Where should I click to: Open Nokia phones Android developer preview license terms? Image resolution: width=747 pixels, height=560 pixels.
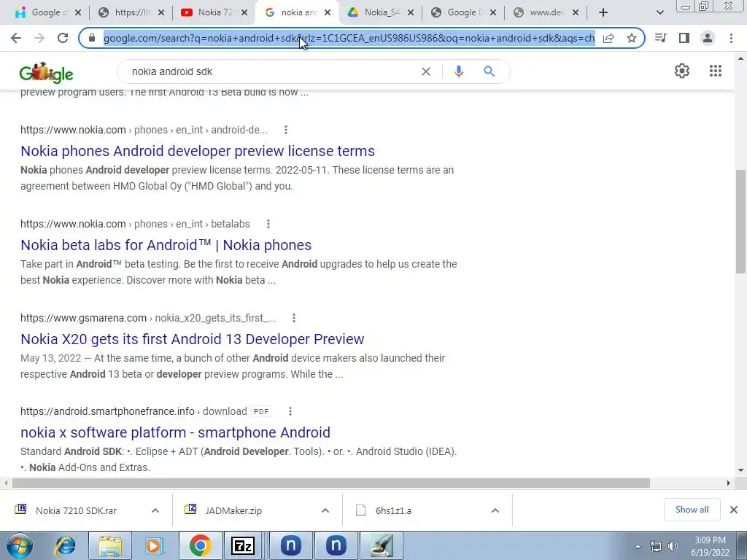click(x=198, y=151)
